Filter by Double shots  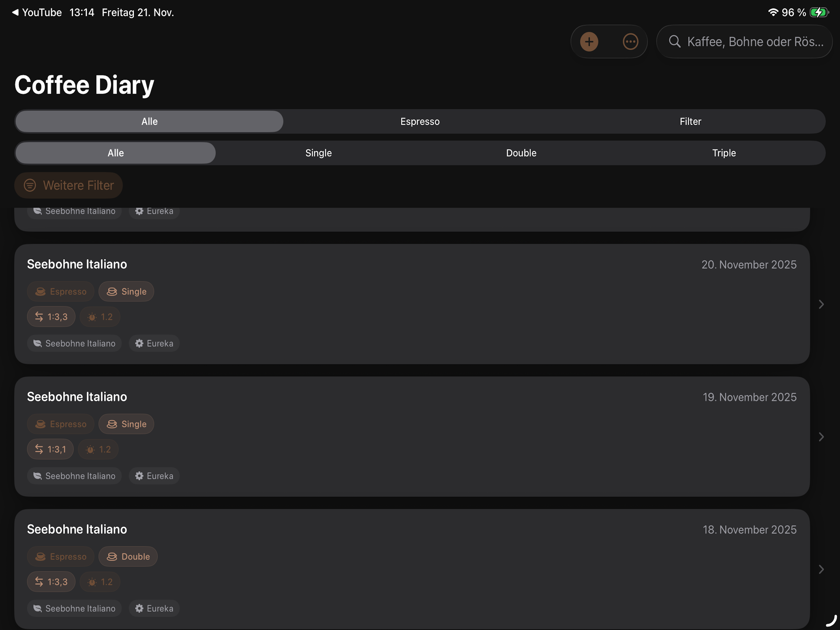(521, 153)
